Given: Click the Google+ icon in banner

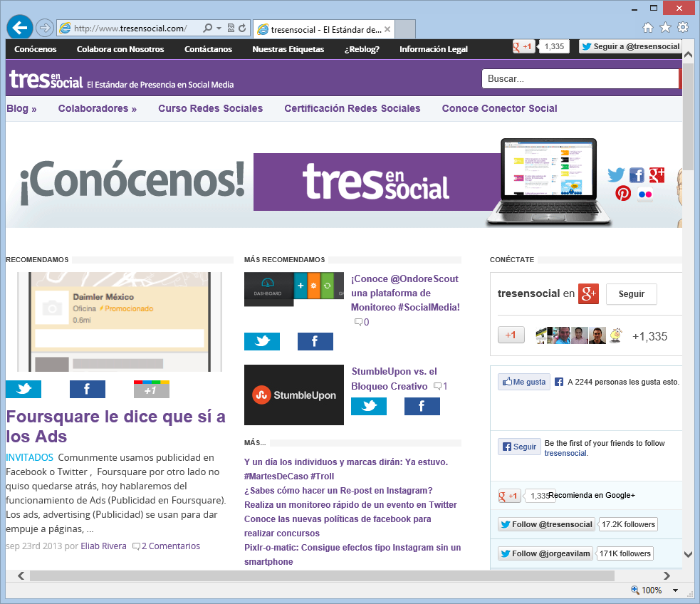Looking at the screenshot, I should (657, 175).
